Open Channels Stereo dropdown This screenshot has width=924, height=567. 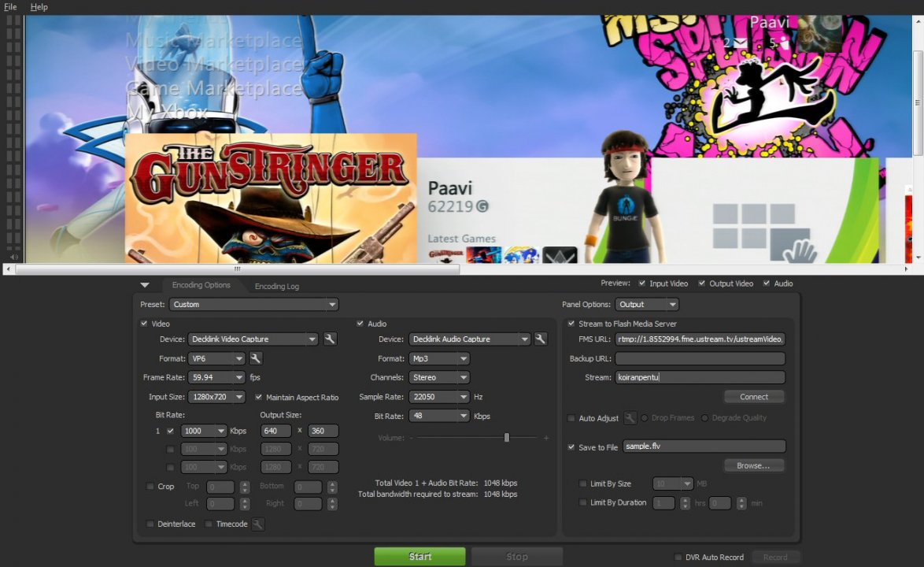[x=440, y=377]
